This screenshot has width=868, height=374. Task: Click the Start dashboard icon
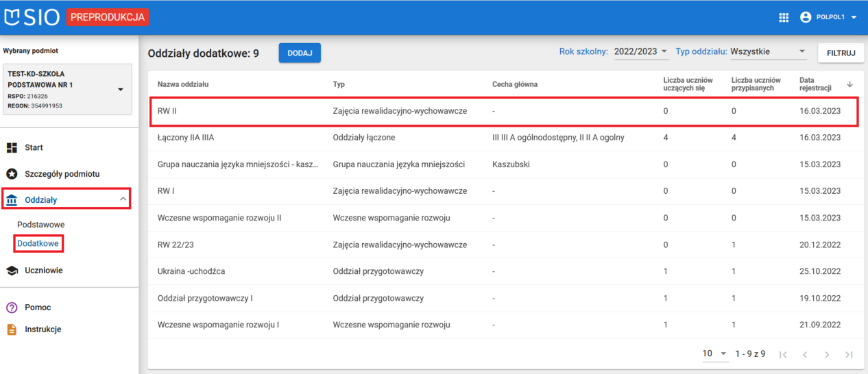(x=12, y=148)
